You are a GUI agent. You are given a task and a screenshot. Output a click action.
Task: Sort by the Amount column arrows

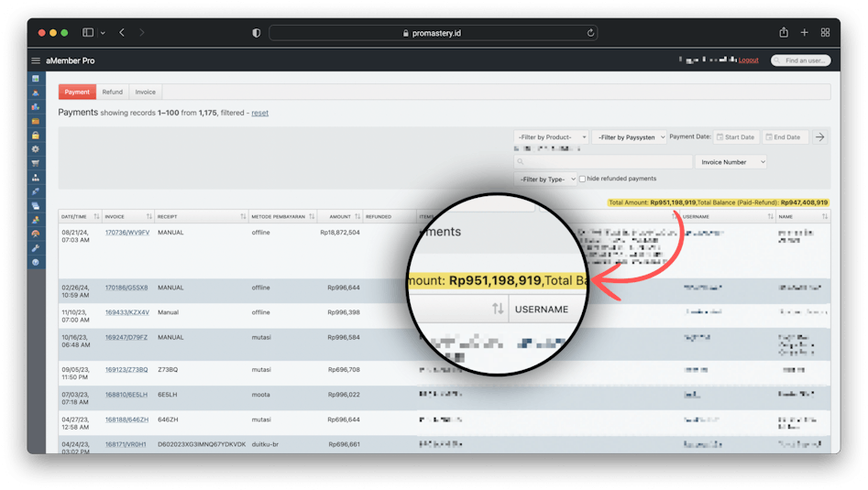(x=359, y=217)
